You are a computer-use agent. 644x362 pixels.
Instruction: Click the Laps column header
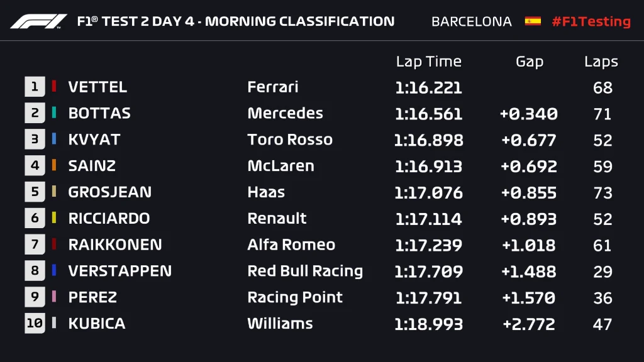coord(601,62)
